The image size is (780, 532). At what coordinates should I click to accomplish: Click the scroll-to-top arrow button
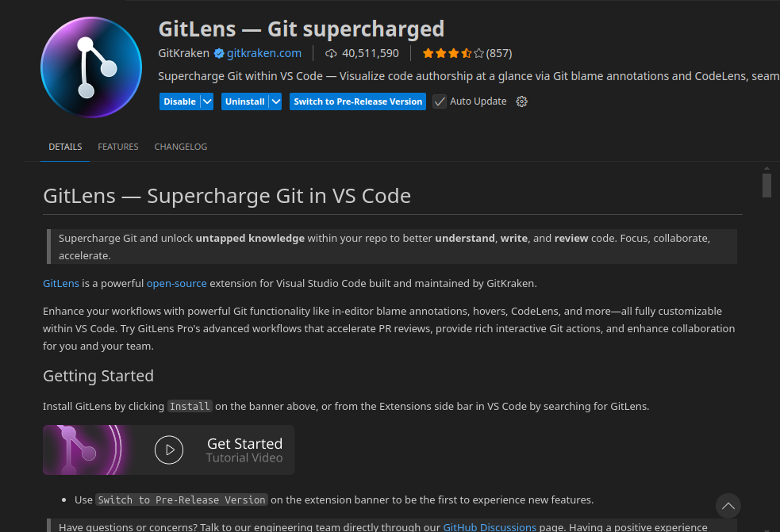(x=728, y=505)
